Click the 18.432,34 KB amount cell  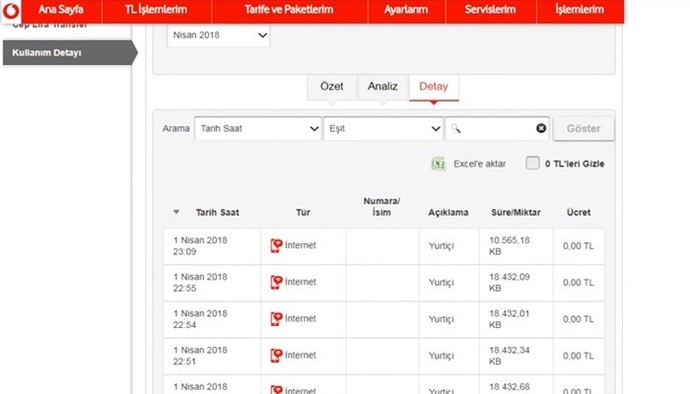click(516, 356)
